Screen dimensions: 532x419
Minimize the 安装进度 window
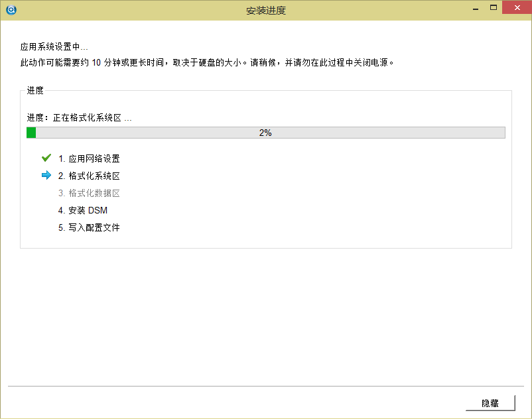(x=475, y=8)
